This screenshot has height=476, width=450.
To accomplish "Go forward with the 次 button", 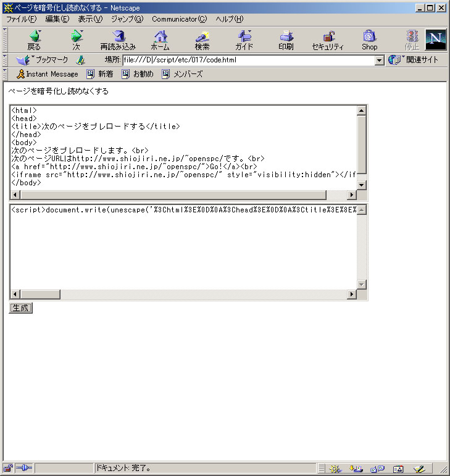I will pos(76,40).
